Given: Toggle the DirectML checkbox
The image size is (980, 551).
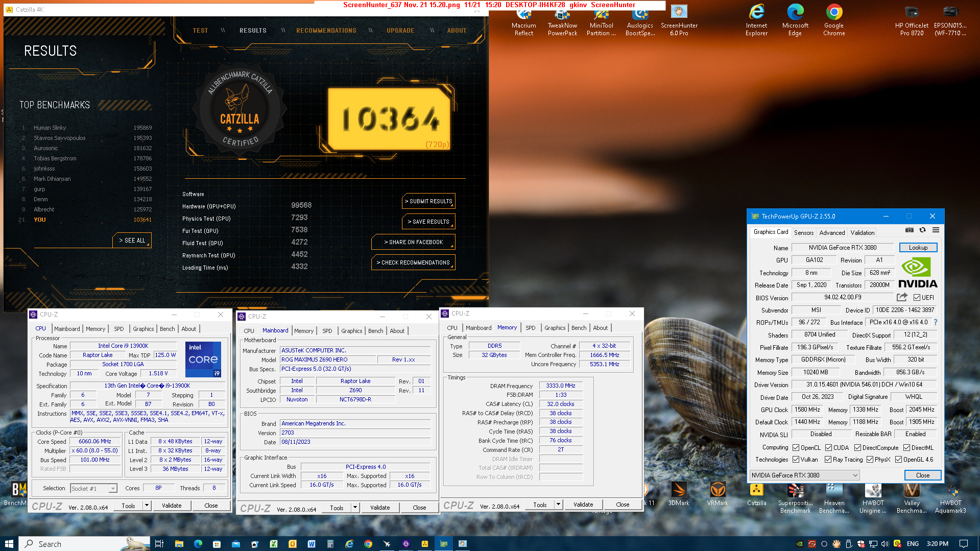Looking at the screenshot, I should 906,448.
